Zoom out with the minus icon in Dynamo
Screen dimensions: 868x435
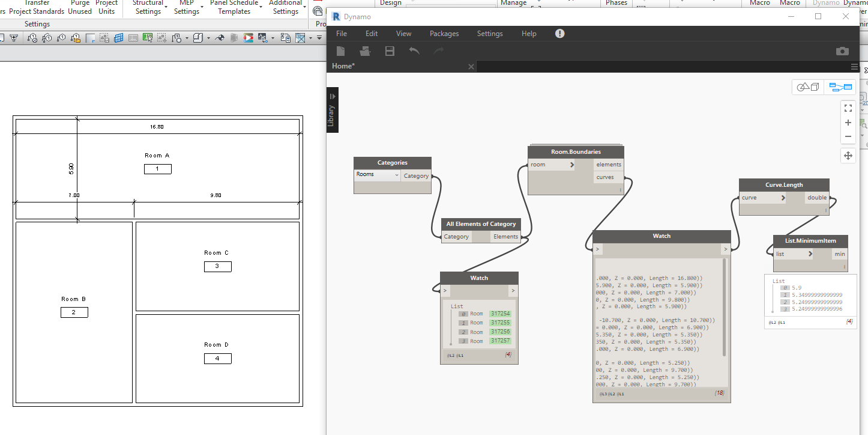click(x=848, y=136)
